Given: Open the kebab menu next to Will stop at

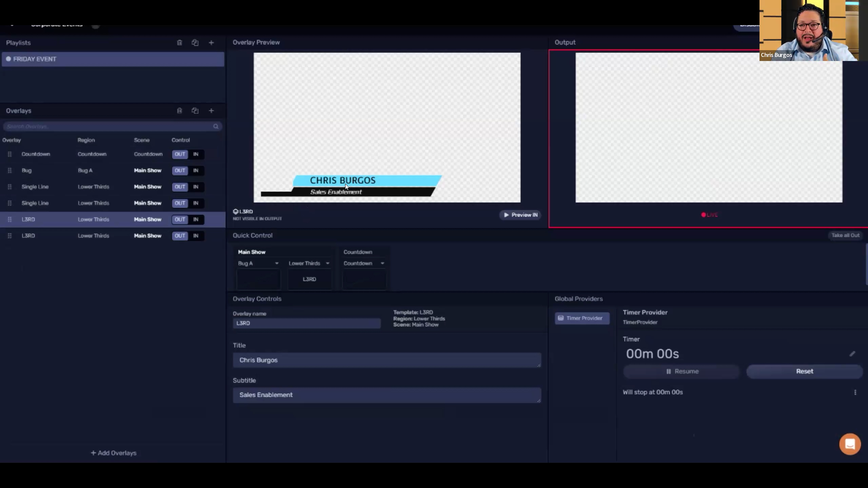Looking at the screenshot, I should 855,392.
